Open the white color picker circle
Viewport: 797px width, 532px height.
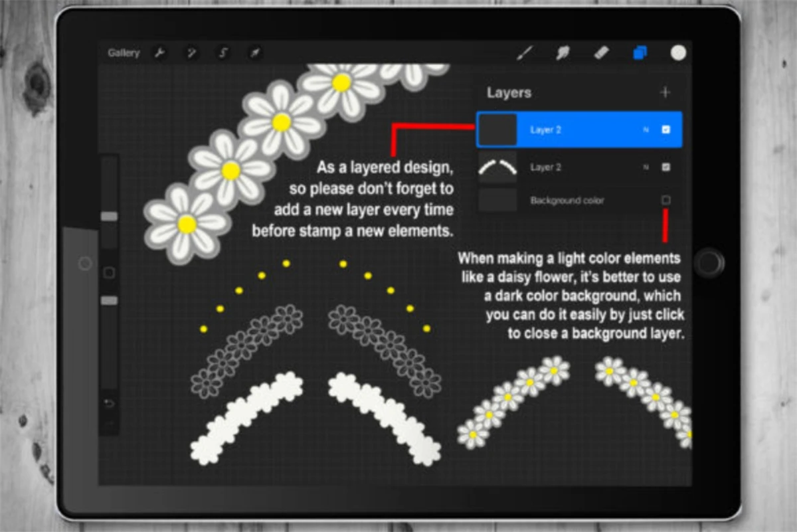pyautogui.click(x=678, y=53)
